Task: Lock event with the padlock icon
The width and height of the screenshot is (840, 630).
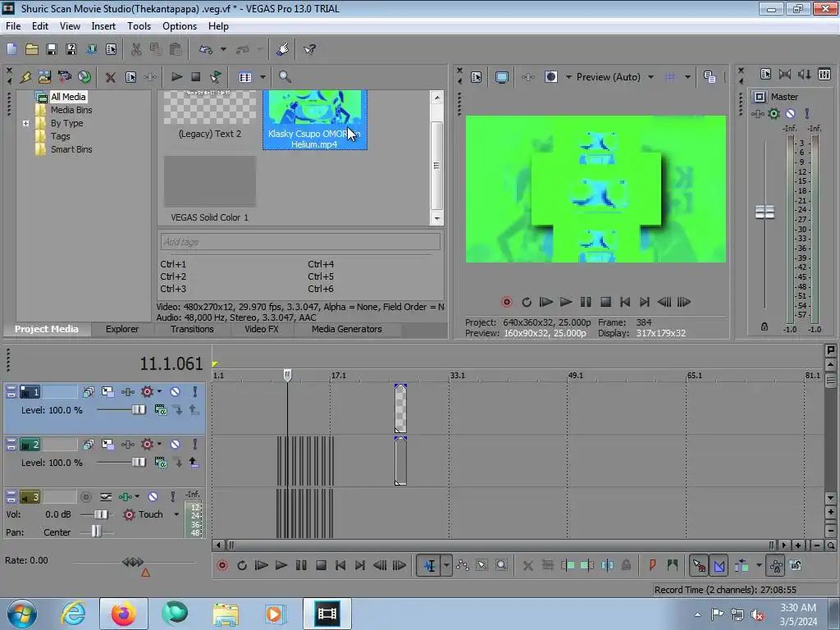Action: coord(626,565)
